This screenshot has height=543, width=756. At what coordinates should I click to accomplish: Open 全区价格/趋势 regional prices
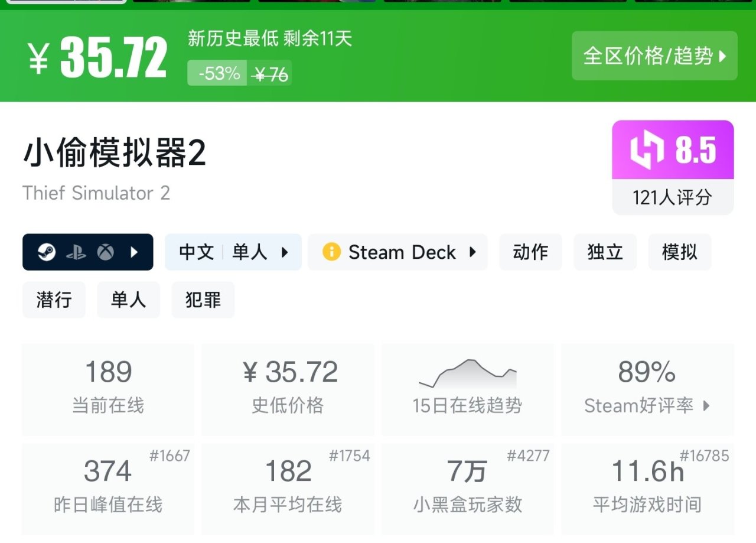[x=654, y=56]
